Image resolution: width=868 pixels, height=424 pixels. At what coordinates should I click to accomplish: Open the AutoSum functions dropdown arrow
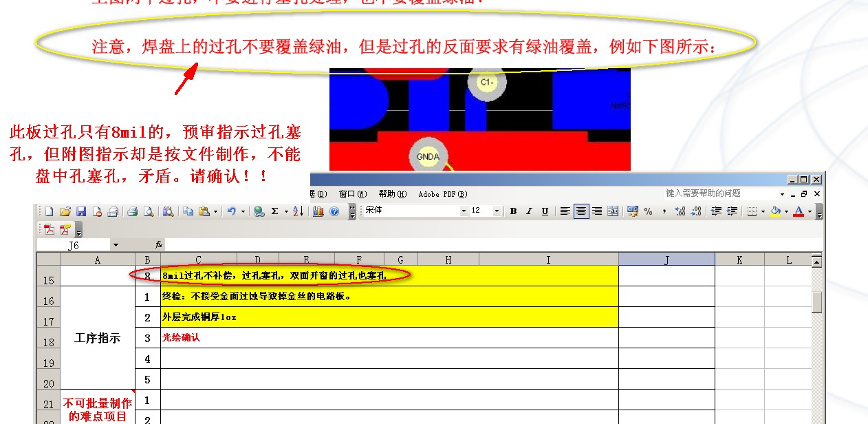286,211
